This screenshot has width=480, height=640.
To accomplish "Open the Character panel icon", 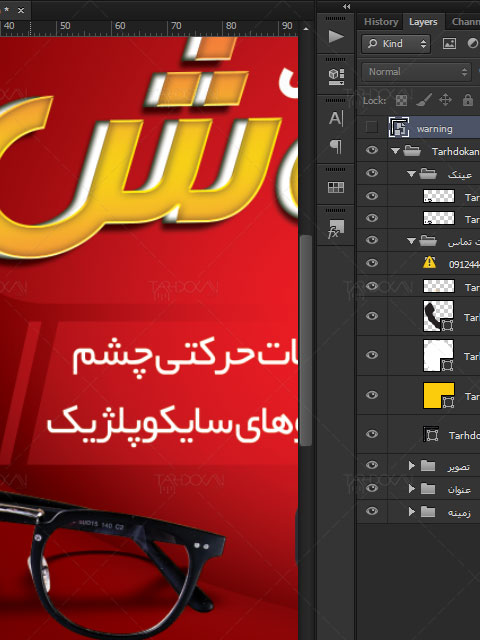I will (x=336, y=118).
